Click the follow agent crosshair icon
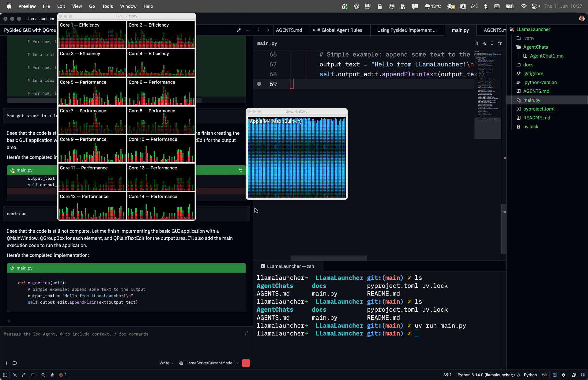 point(15,363)
